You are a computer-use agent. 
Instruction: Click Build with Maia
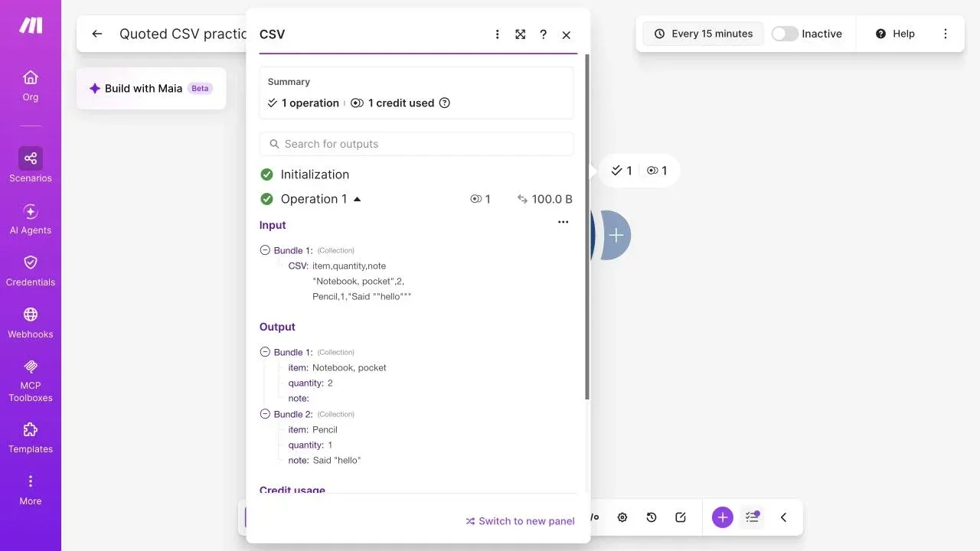click(x=152, y=89)
